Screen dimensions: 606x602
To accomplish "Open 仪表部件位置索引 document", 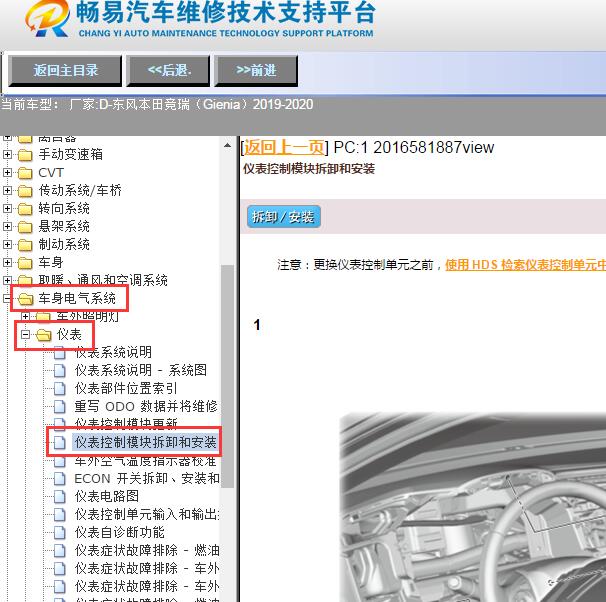I will [126, 388].
